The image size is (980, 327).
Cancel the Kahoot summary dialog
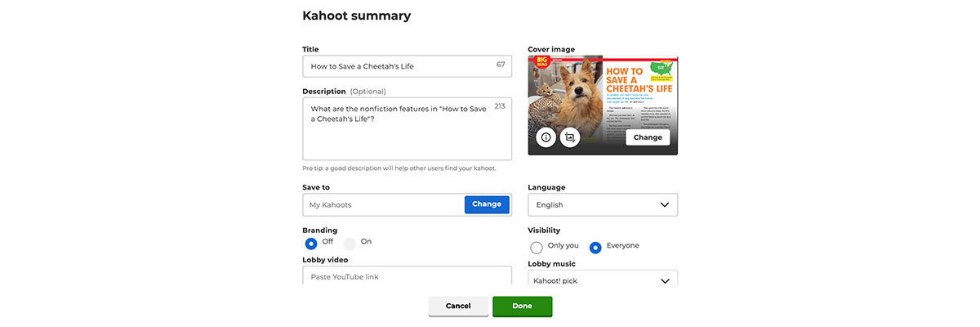[x=458, y=307]
